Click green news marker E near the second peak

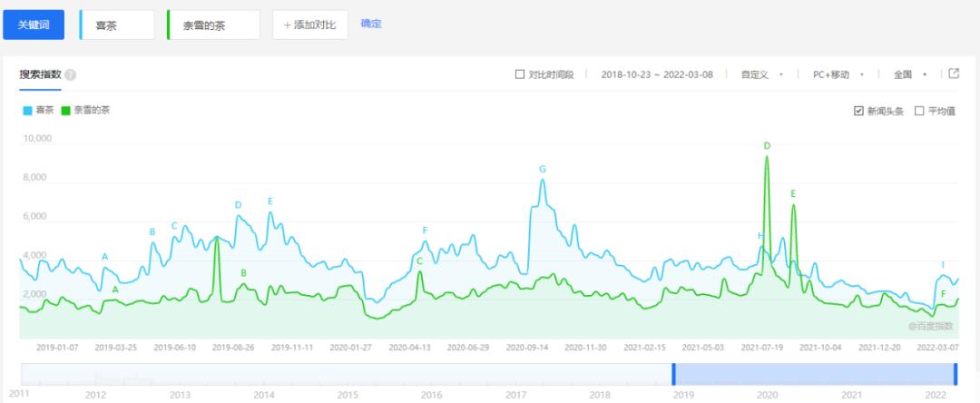pyautogui.click(x=793, y=193)
